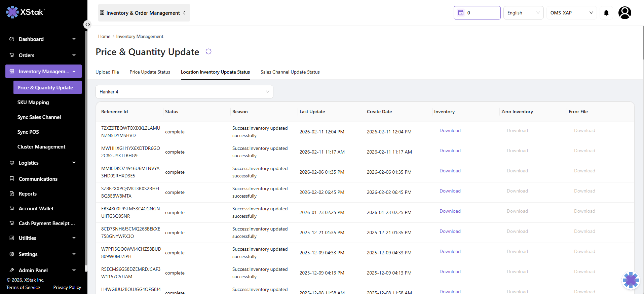Switch to Price Update Status tab

pyautogui.click(x=150, y=72)
